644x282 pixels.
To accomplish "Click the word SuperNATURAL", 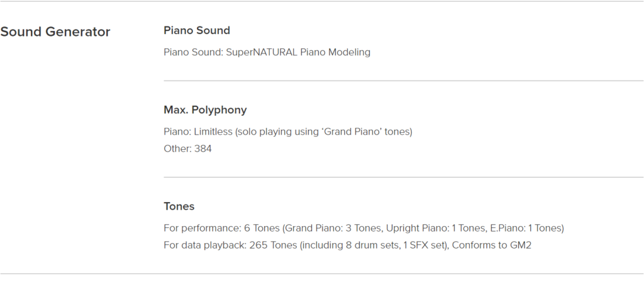I will click(262, 52).
